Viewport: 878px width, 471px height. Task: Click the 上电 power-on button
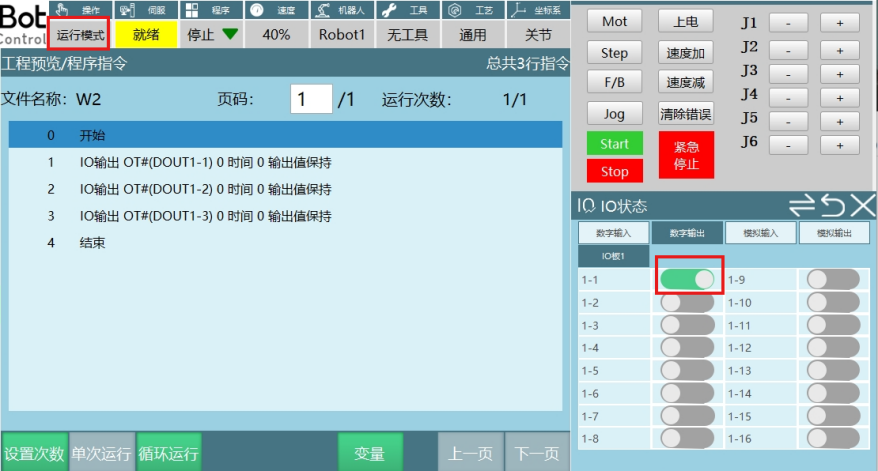[x=685, y=21]
